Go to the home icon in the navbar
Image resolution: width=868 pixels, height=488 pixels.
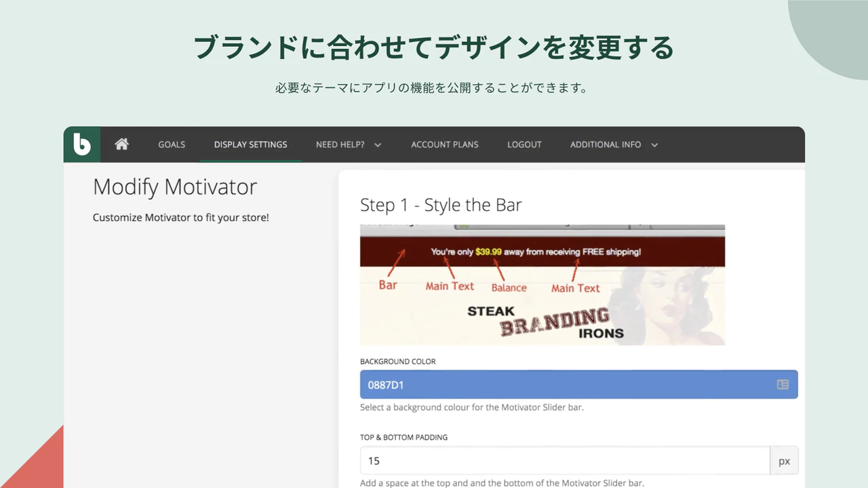click(x=121, y=144)
